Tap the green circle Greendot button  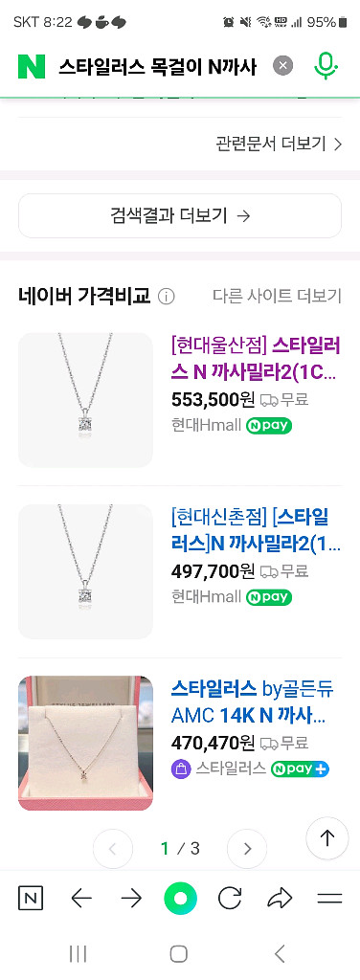tap(180, 899)
